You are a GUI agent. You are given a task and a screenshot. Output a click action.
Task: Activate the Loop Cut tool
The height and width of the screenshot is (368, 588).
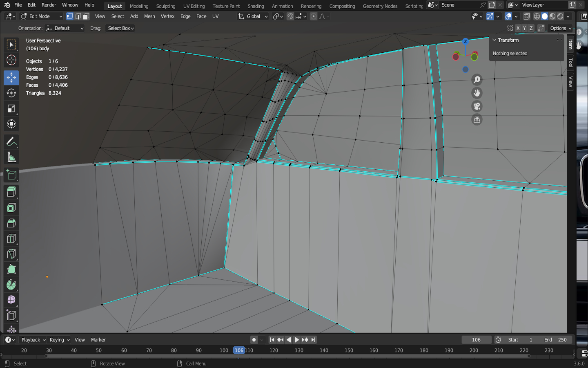click(11, 239)
